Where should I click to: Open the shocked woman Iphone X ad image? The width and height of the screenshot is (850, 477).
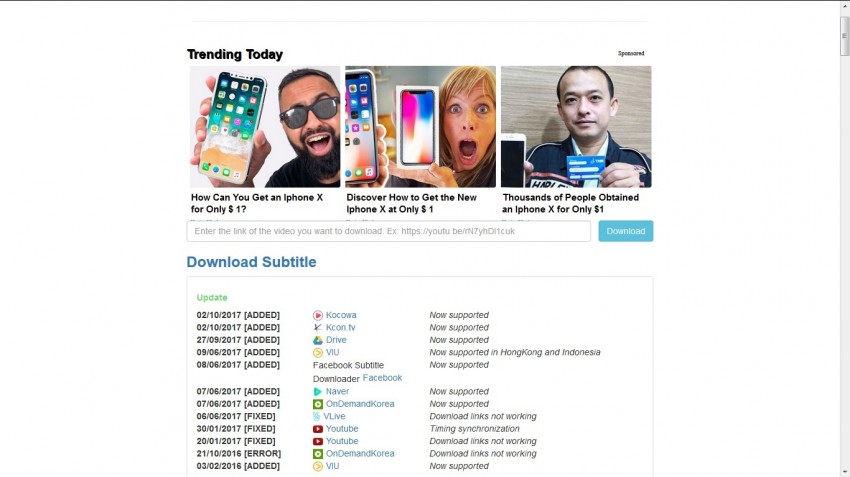[x=421, y=127]
